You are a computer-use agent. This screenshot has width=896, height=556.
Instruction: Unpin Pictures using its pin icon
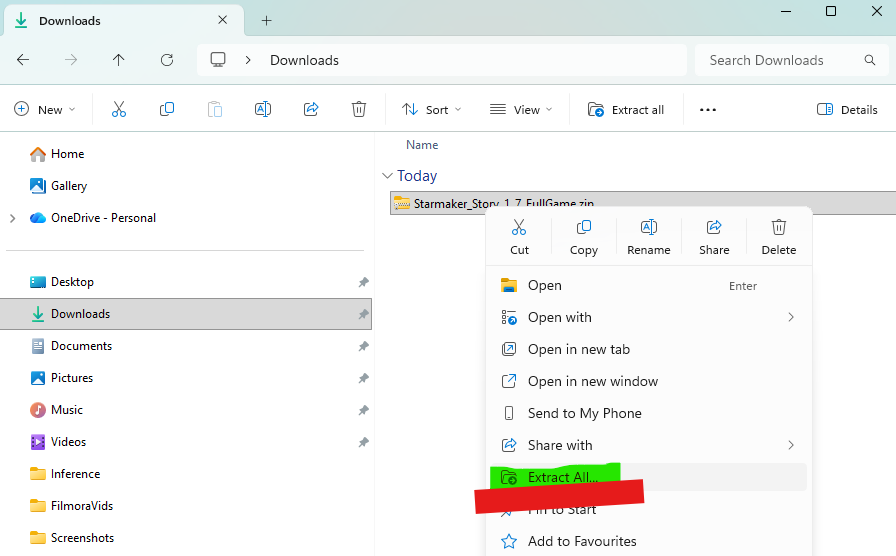pyautogui.click(x=363, y=378)
